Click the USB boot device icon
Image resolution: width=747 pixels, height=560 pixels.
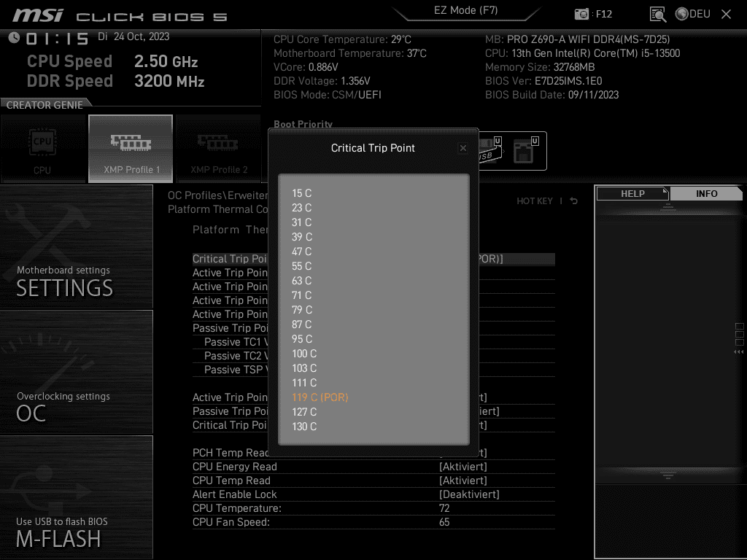click(x=489, y=150)
